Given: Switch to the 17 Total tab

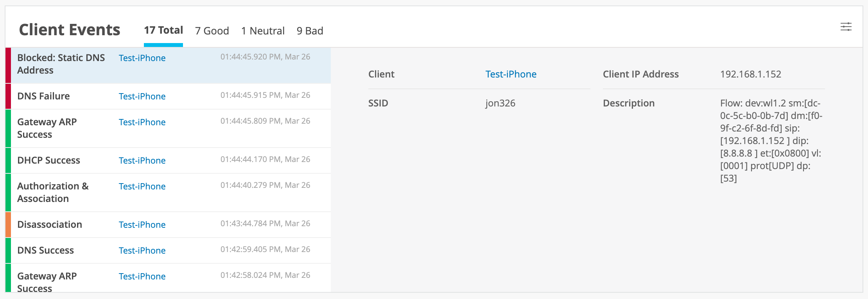Looking at the screenshot, I should [163, 31].
